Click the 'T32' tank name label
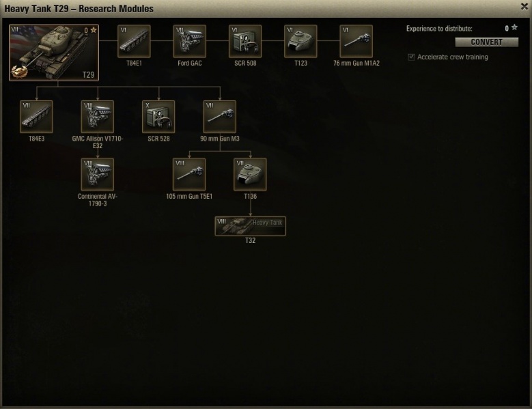Screen dimensions: 532x409 251,241
